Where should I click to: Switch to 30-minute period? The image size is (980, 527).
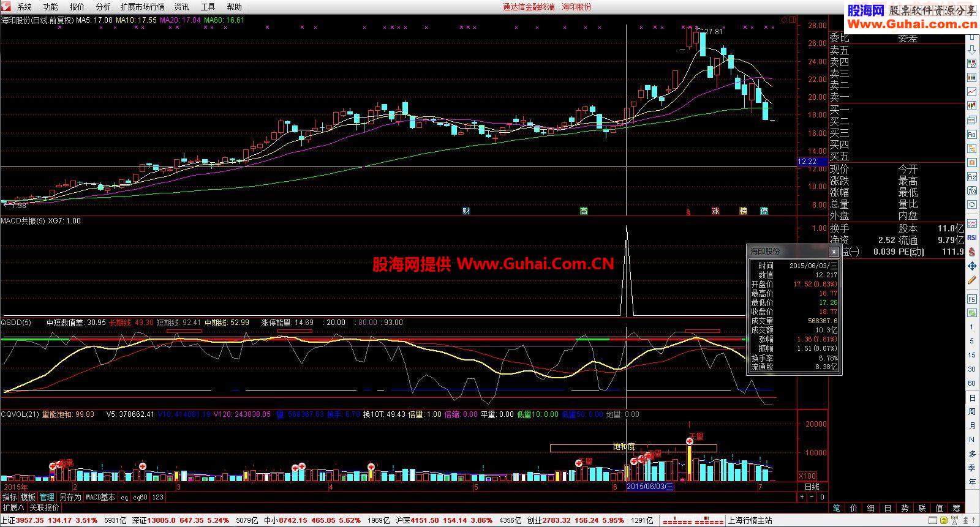pos(972,369)
